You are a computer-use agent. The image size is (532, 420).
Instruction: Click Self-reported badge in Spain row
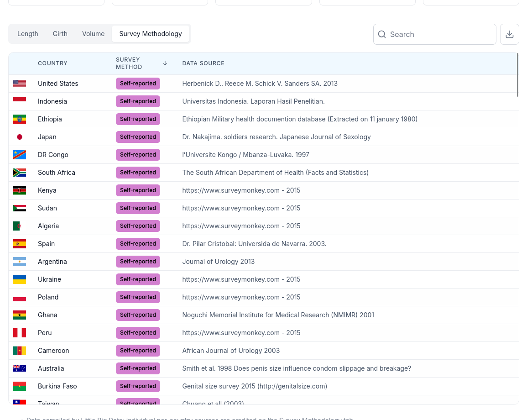coord(138,244)
